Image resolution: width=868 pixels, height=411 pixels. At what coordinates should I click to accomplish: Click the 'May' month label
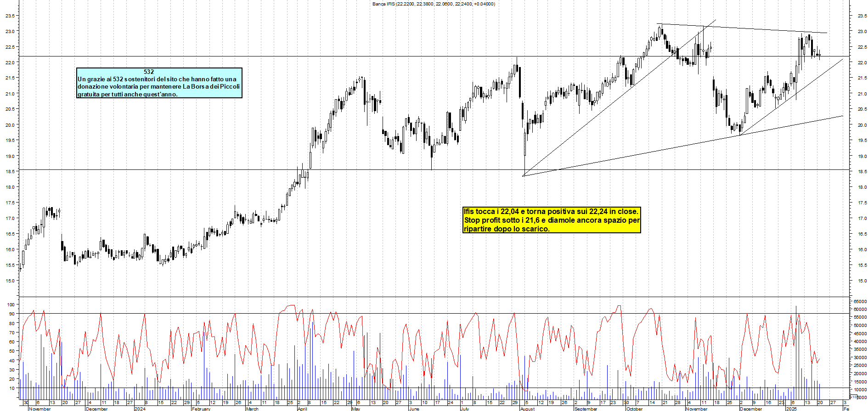pyautogui.click(x=356, y=409)
